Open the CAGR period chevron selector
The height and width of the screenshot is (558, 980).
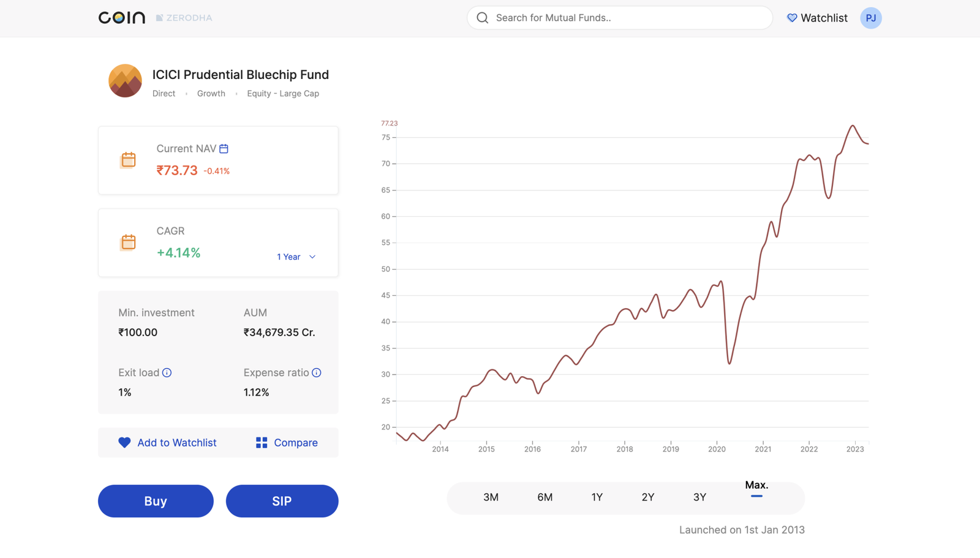[312, 257]
